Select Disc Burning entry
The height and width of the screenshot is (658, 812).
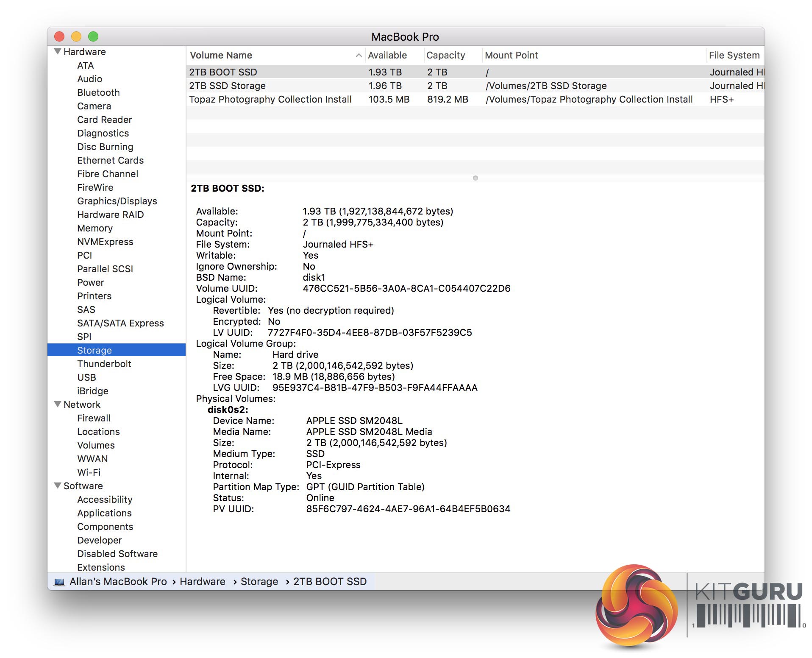(105, 147)
